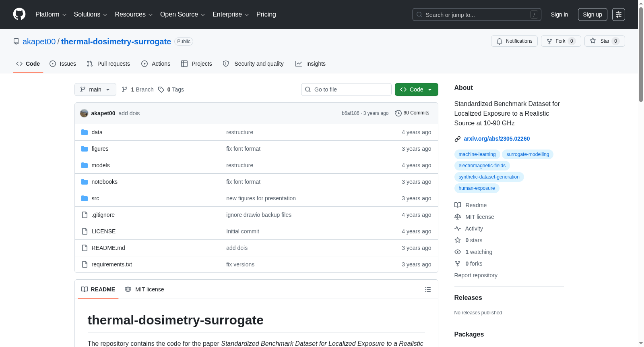644x347 pixels.
Task: Click the commit history clock icon
Action: (398, 113)
